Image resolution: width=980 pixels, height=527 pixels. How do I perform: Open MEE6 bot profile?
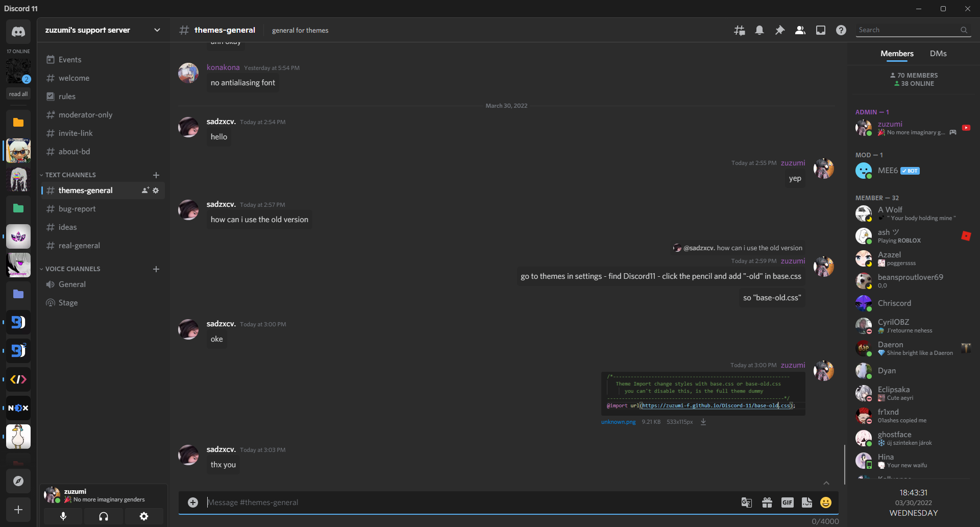(x=914, y=171)
